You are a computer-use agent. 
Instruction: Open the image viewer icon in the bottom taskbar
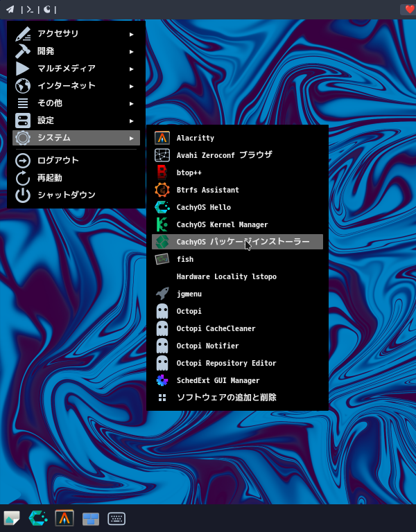[12, 518]
